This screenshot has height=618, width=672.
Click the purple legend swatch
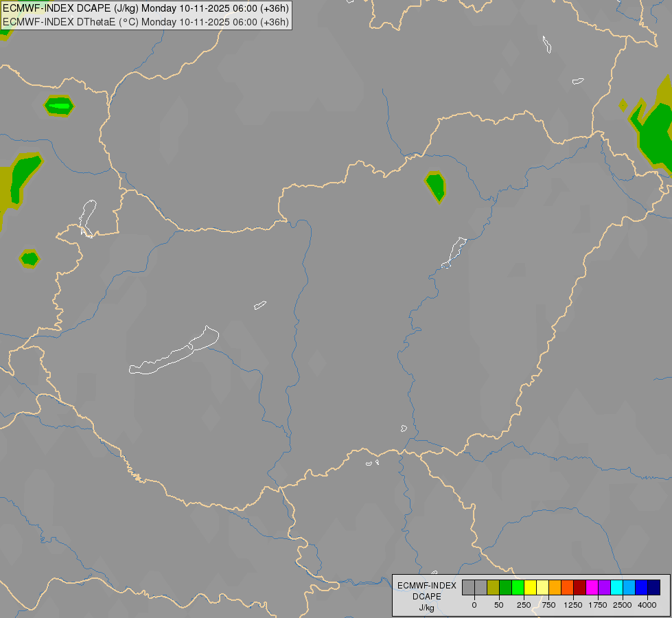click(x=605, y=588)
